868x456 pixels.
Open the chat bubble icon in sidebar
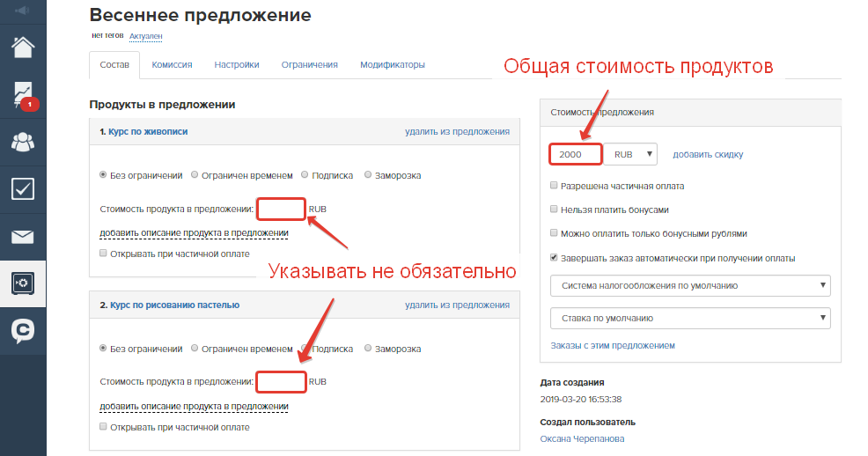(23, 332)
